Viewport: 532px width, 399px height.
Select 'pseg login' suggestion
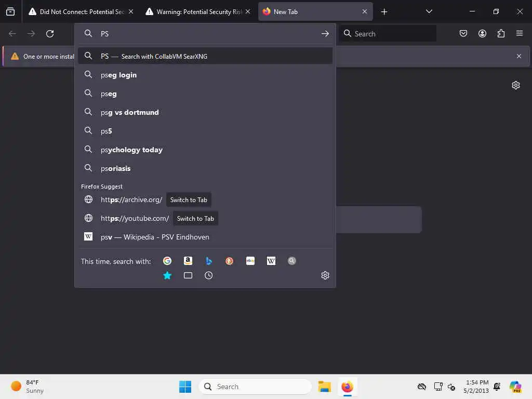(205, 75)
